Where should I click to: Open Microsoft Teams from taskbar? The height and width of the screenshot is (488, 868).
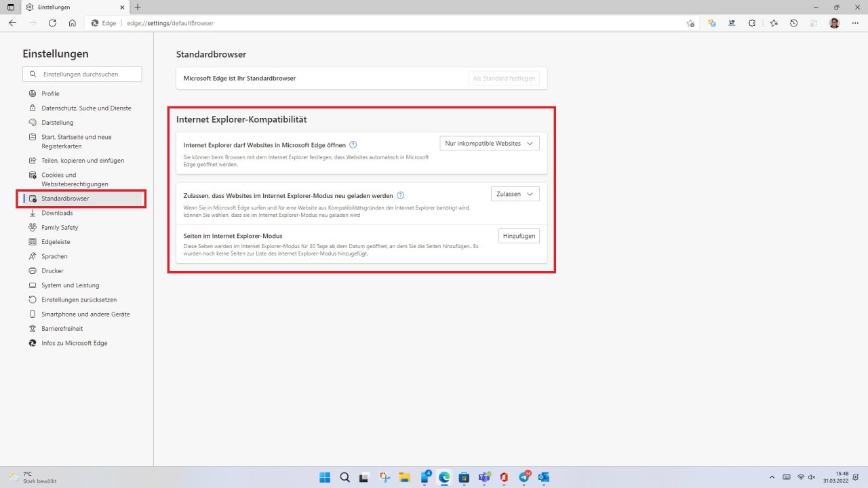tap(484, 477)
